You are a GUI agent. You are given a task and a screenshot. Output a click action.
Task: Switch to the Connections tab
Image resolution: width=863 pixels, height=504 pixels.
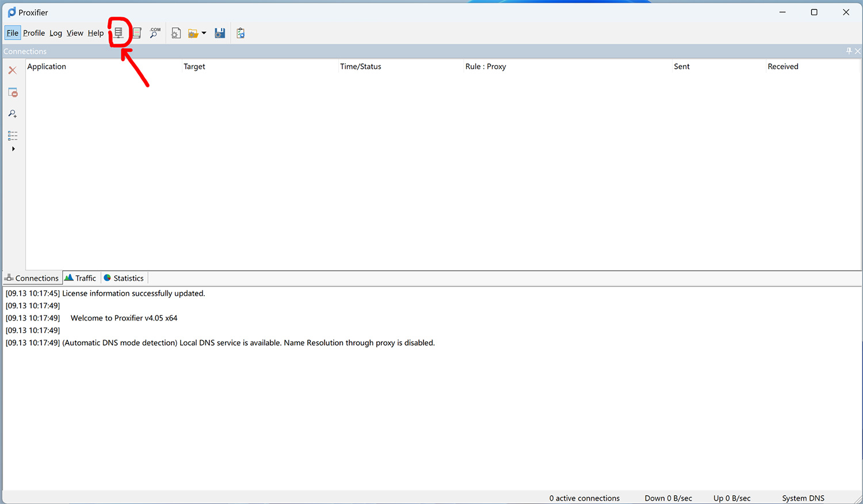(x=32, y=278)
